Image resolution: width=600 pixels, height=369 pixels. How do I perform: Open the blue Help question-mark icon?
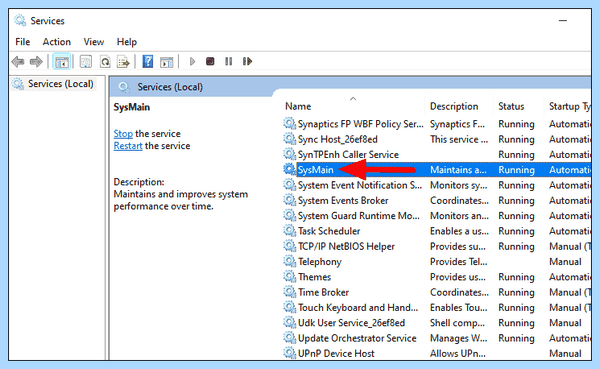click(148, 61)
